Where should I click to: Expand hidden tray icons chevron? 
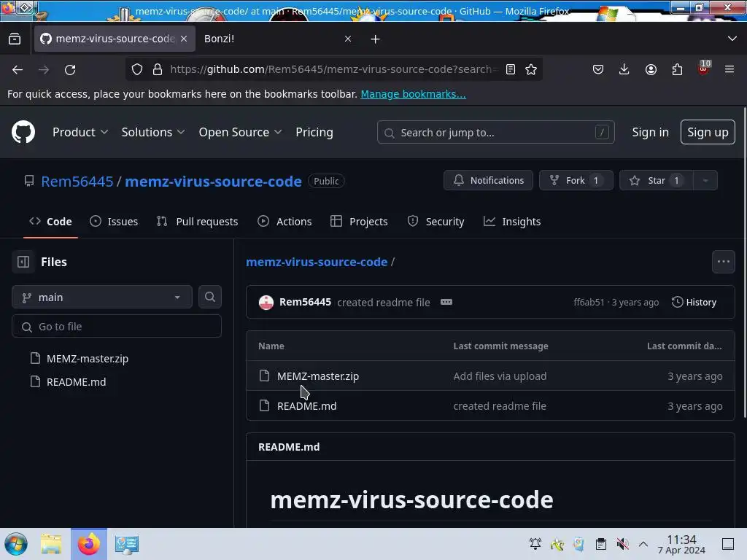[x=643, y=544]
